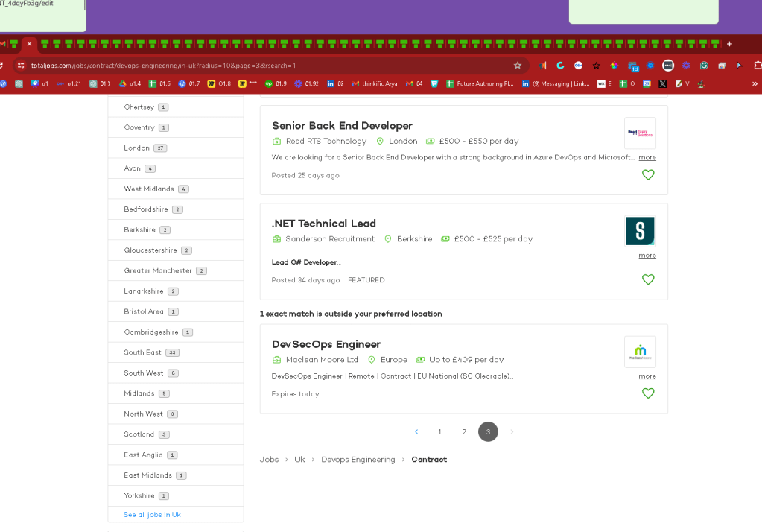
Task: Click 'Expires today' text
Action: (295, 394)
